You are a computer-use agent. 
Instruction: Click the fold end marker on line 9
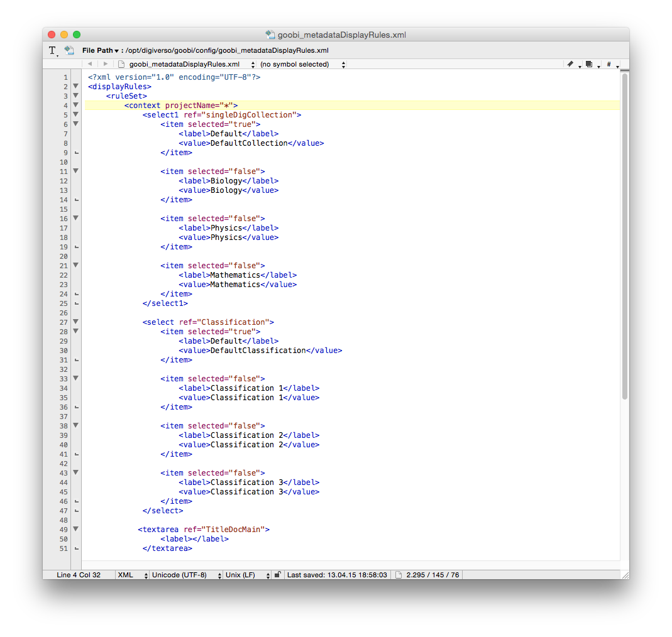(77, 153)
